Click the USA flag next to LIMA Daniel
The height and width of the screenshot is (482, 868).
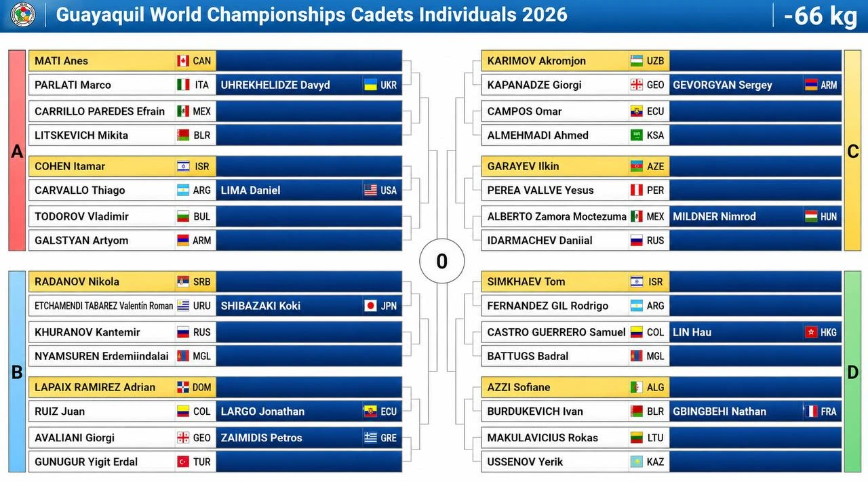[371, 190]
